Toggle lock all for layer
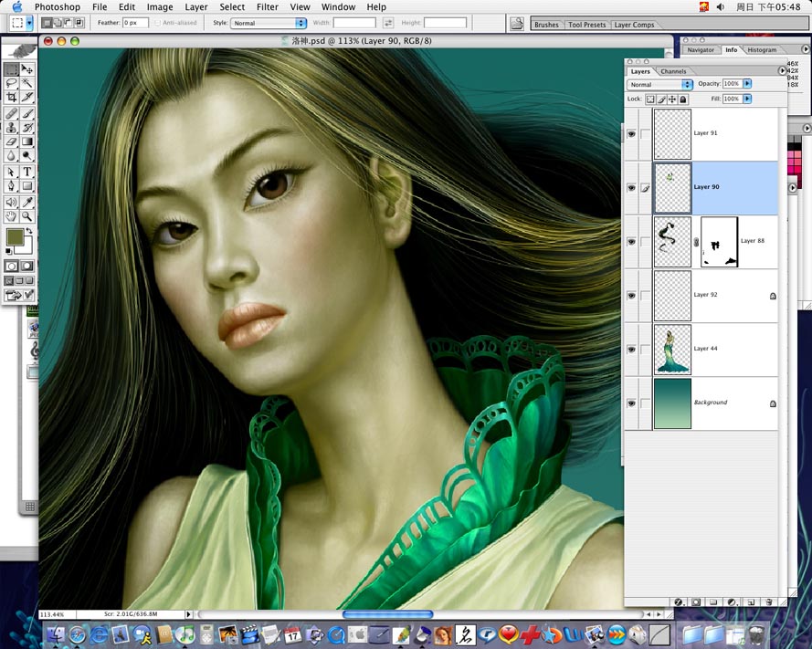This screenshot has width=812, height=649. pos(683,99)
